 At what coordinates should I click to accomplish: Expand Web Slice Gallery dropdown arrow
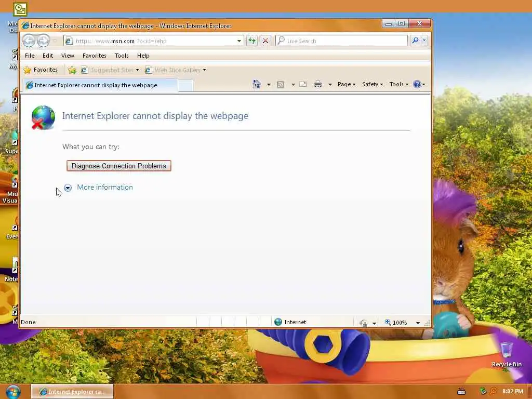tap(204, 70)
